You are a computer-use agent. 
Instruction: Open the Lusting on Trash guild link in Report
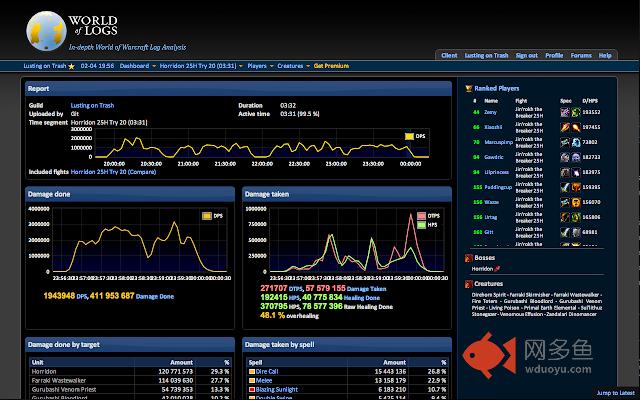tap(92, 105)
